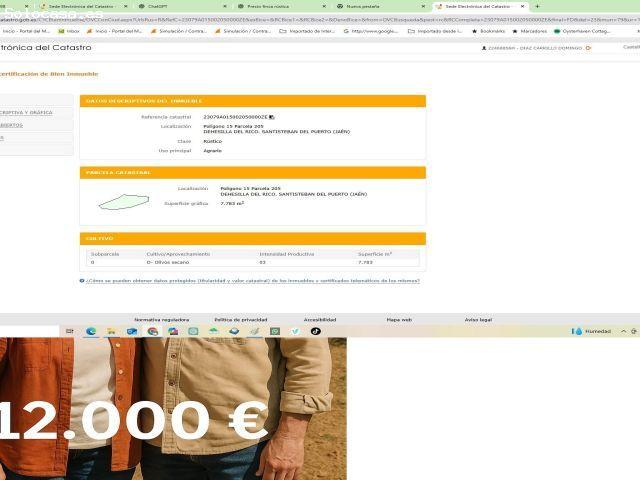Select the sidebar item ending in GRÁFICA
Screen dimensions: 640x480
tap(26, 113)
